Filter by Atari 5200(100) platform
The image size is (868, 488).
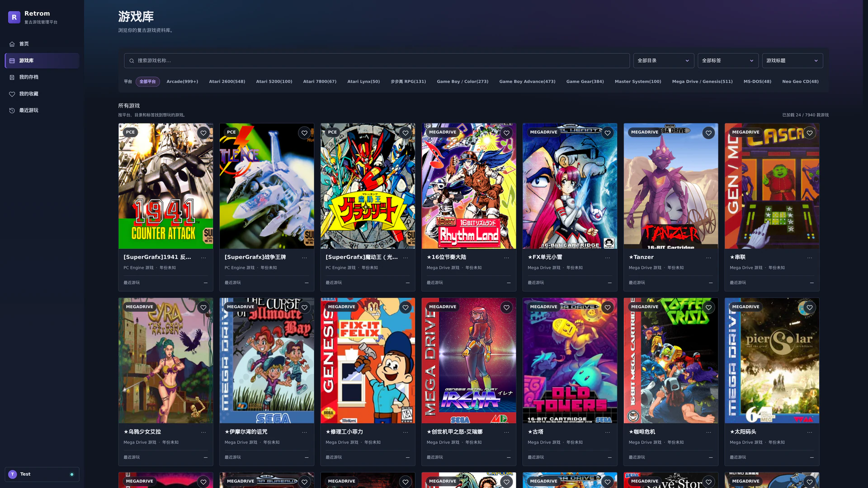274,82
